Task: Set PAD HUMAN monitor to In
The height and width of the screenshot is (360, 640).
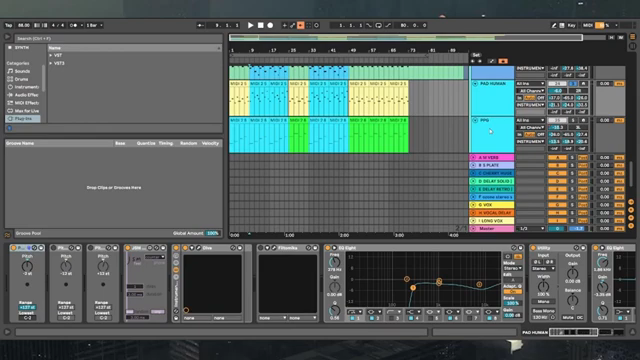Action: pyautogui.click(x=520, y=98)
